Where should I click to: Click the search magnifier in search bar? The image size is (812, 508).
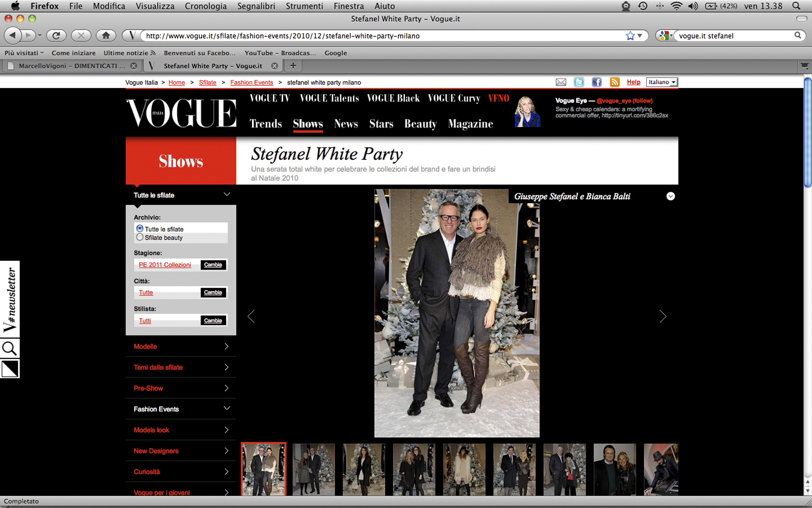coord(798,35)
